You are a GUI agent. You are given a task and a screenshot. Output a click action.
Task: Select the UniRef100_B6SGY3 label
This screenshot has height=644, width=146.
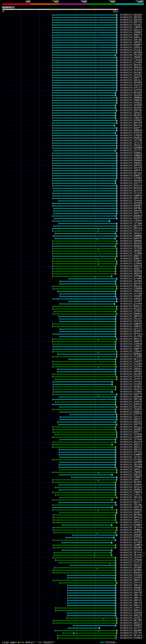(131, 339)
